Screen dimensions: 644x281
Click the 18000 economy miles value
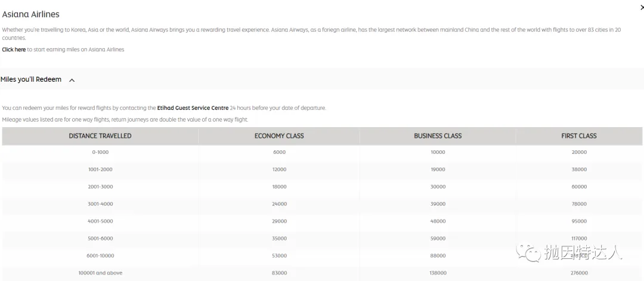tap(279, 187)
